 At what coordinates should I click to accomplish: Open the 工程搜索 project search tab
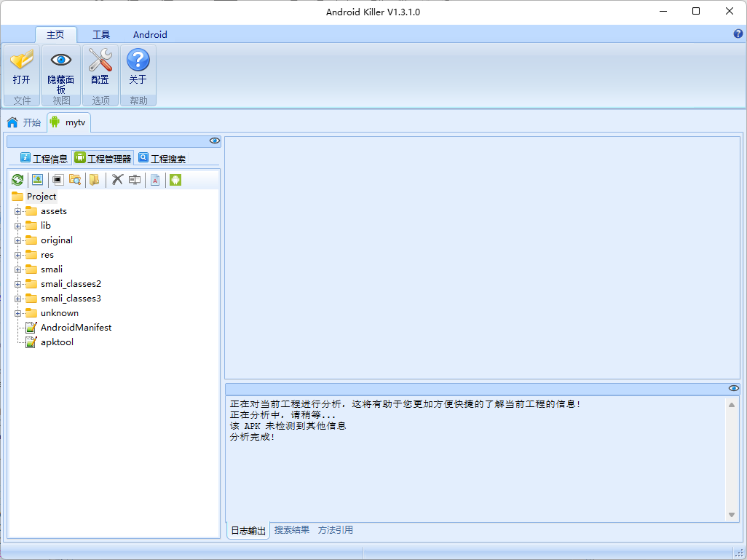[162, 158]
